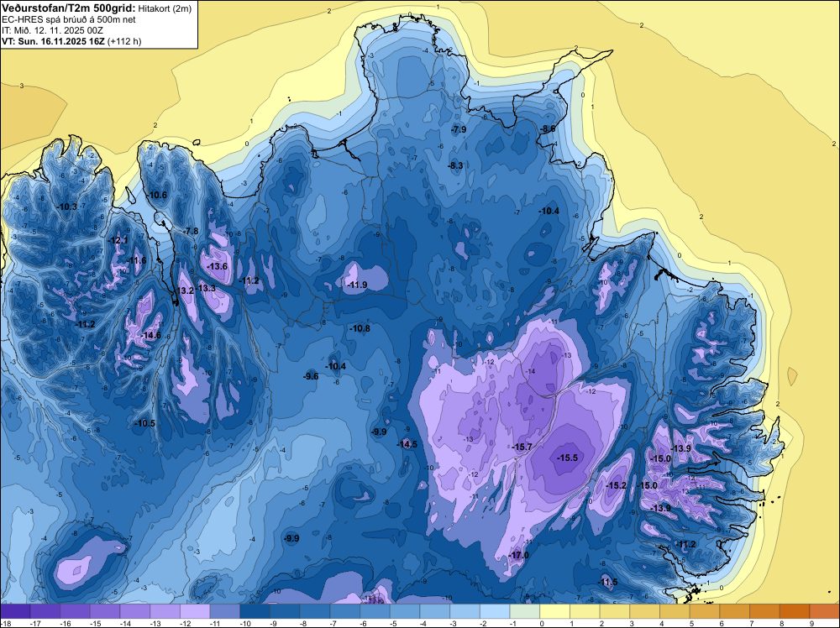Click the -11.9 temperature label

357,285
